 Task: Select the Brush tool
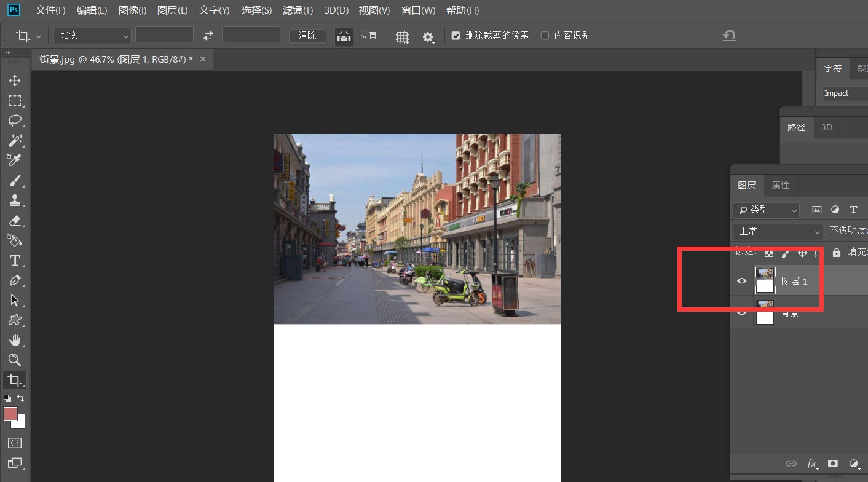tap(15, 180)
